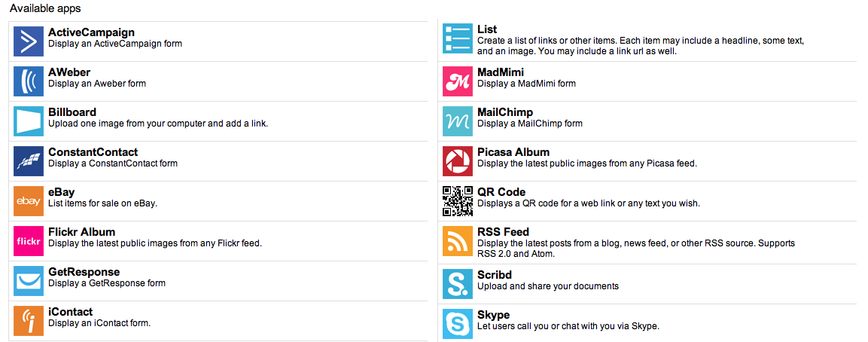Open the Scribd app icon
Screen dimensions: 868x342
(x=458, y=284)
